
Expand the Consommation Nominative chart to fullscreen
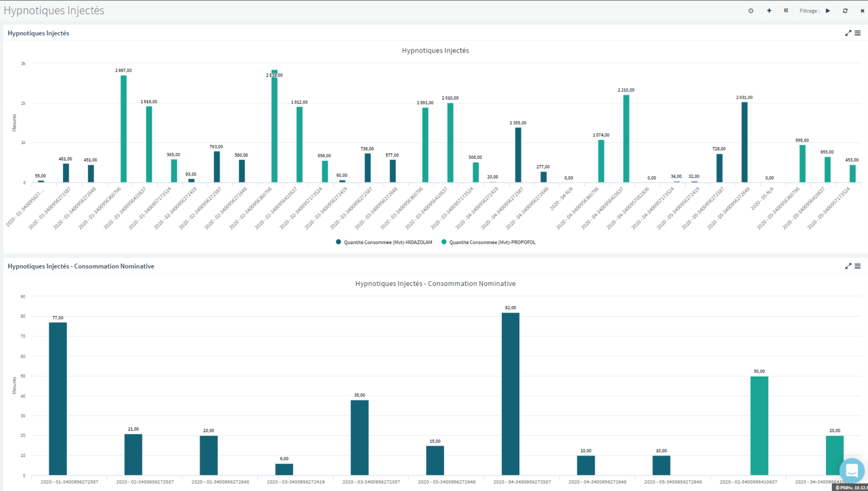(x=848, y=266)
